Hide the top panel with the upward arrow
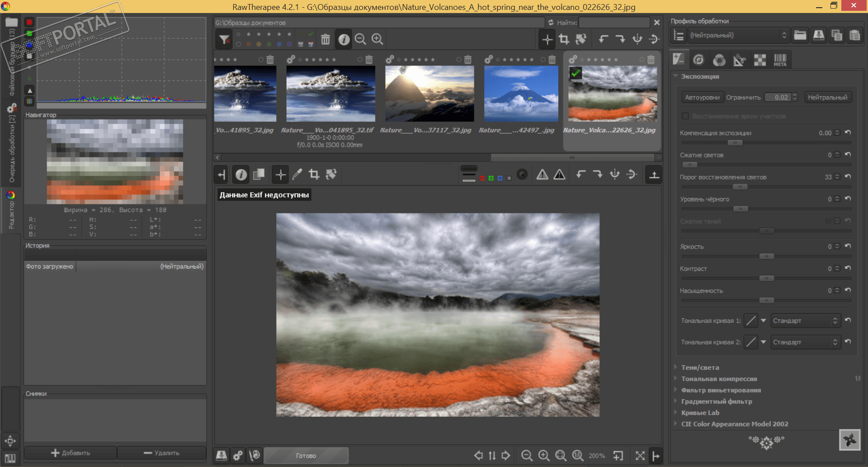 click(654, 175)
